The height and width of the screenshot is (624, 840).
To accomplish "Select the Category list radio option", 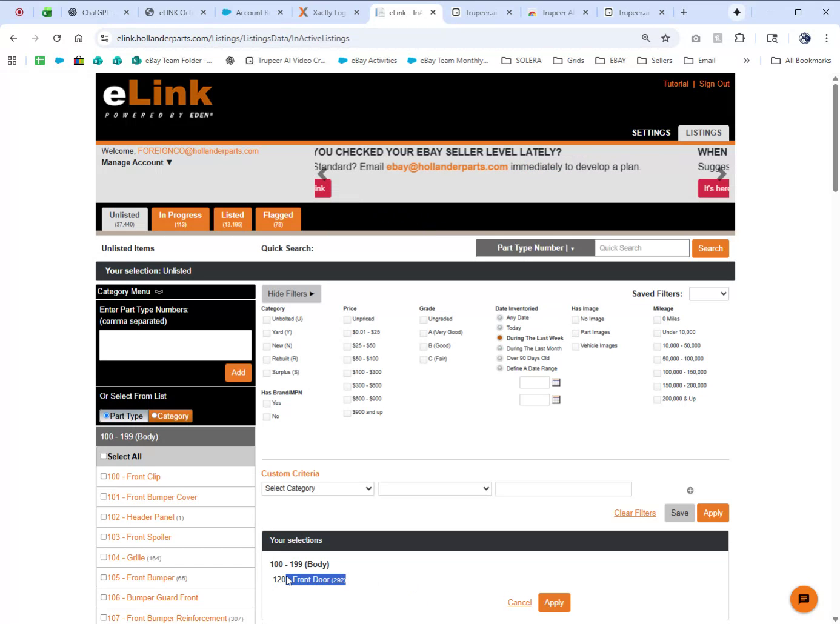I will [155, 416].
